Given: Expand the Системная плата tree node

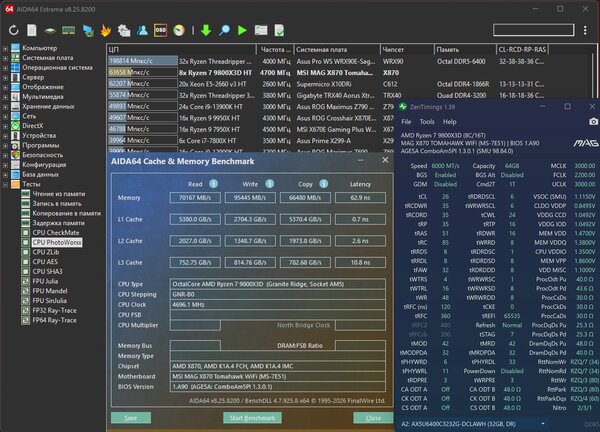Looking at the screenshot, I should point(5,58).
